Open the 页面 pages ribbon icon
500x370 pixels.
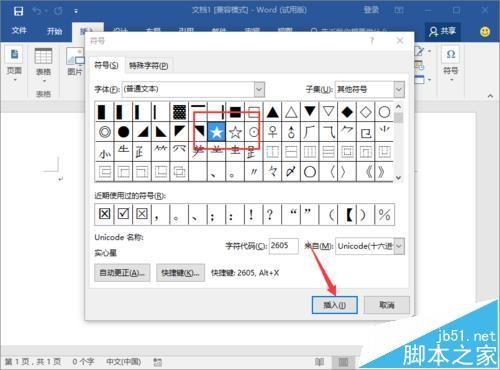click(x=14, y=62)
